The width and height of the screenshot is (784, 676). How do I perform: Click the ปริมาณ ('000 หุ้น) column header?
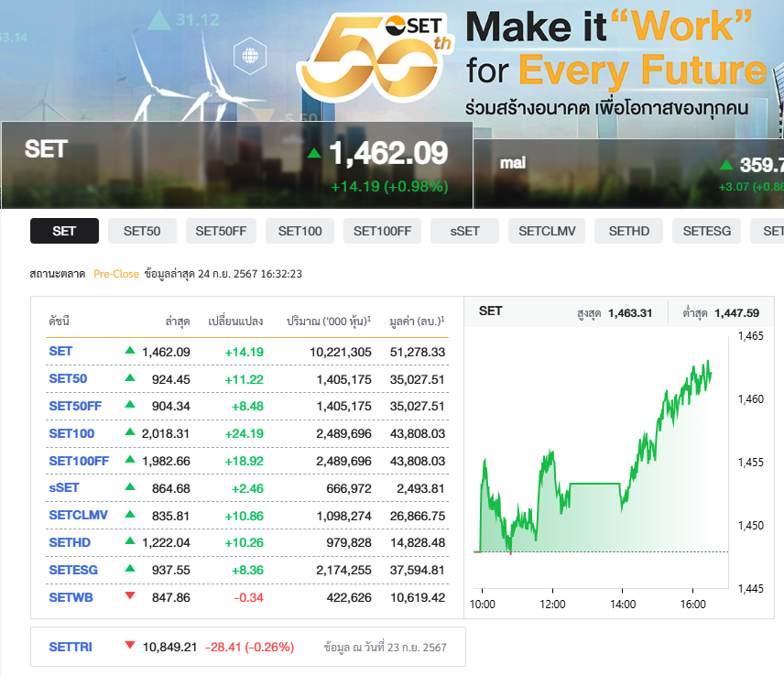[x=329, y=321]
